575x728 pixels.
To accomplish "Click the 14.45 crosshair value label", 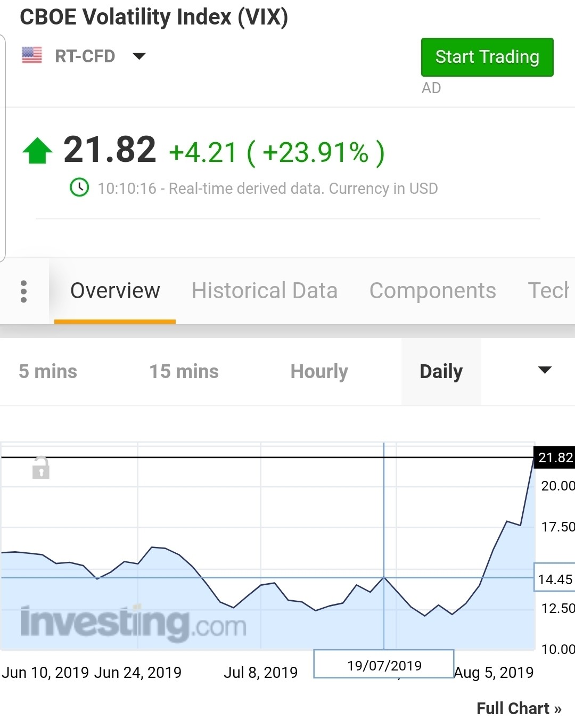I will pos(554,579).
